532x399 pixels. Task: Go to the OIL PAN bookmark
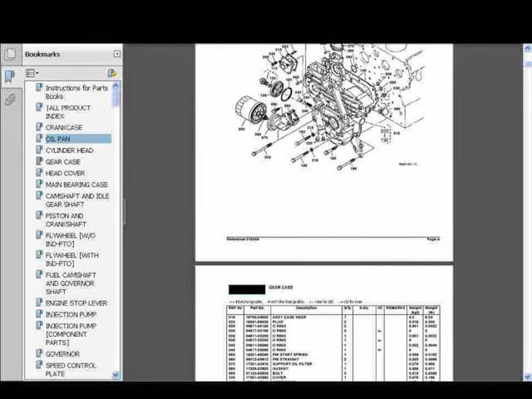[x=58, y=139]
